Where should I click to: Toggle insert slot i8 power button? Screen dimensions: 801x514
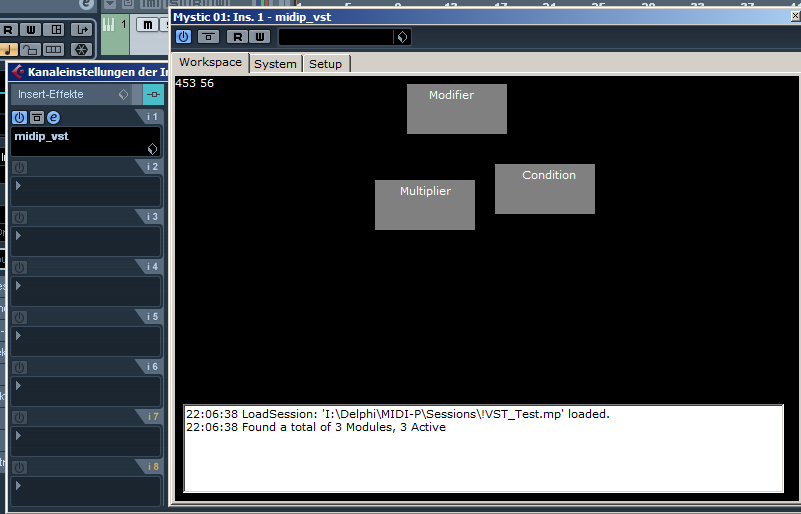[x=19, y=468]
